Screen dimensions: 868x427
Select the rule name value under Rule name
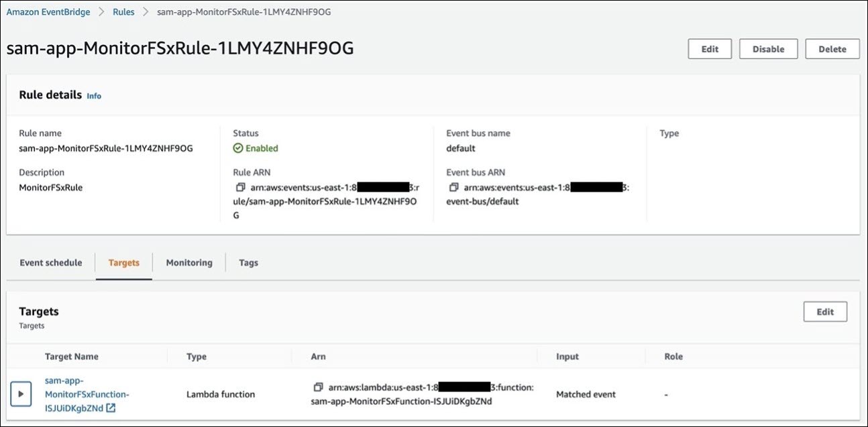pyautogui.click(x=106, y=148)
